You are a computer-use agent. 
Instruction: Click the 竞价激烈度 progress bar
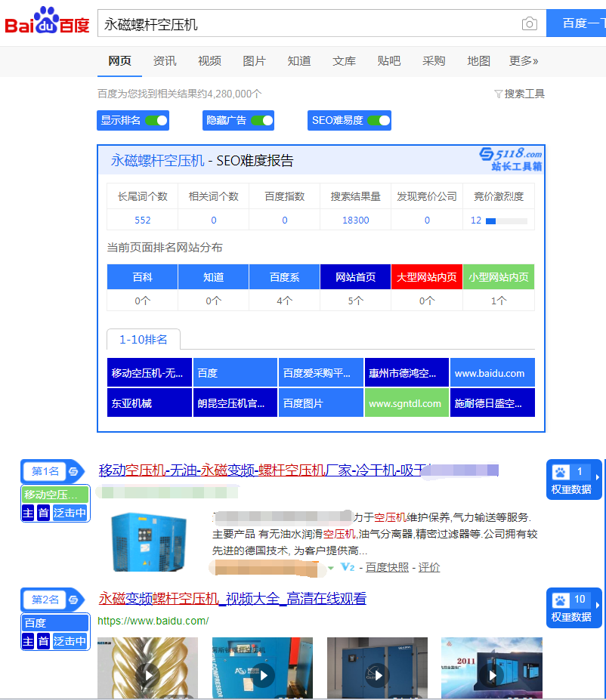click(x=506, y=221)
